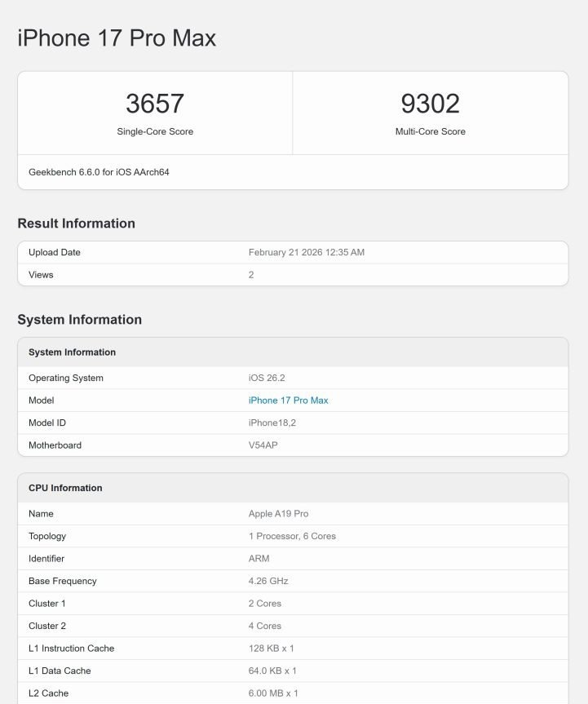The height and width of the screenshot is (704, 588).
Task: Click the CPU Information table header
Action: [65, 488]
